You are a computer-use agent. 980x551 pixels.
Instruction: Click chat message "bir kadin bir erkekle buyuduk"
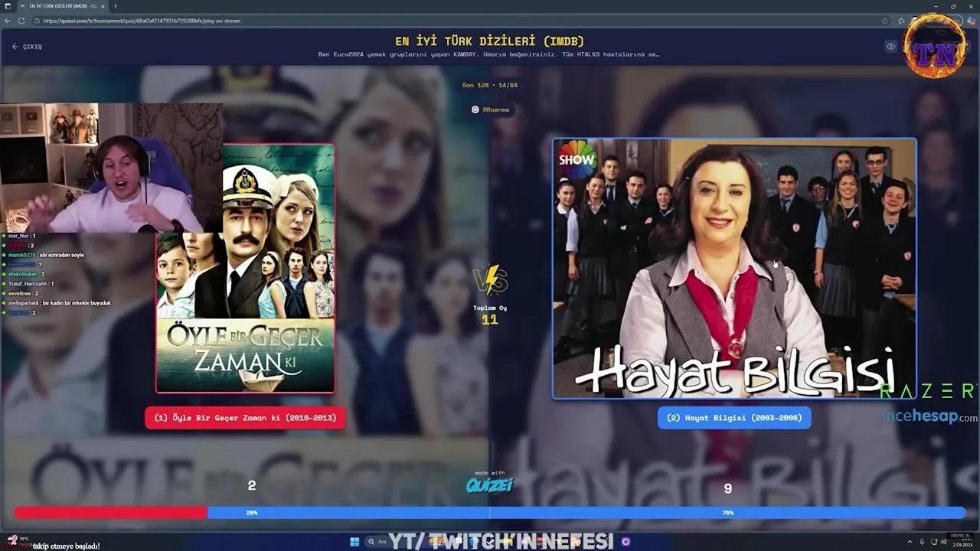pos(77,303)
